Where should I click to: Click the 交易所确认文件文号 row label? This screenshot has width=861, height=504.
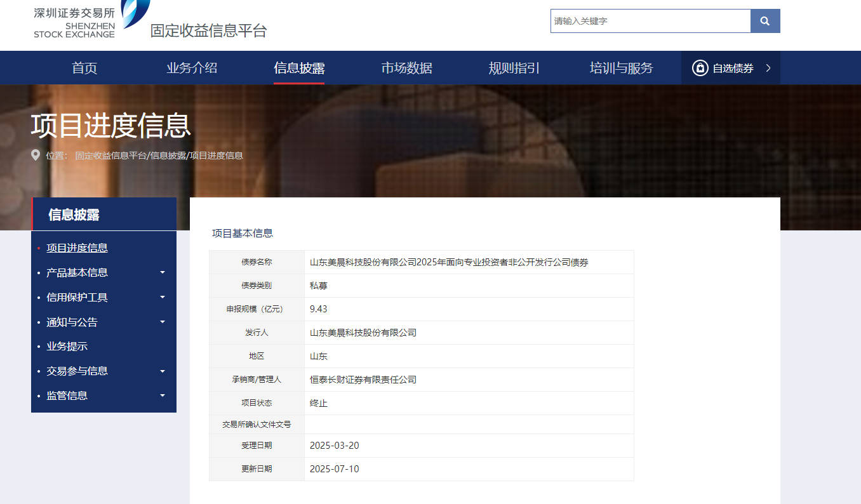click(257, 424)
